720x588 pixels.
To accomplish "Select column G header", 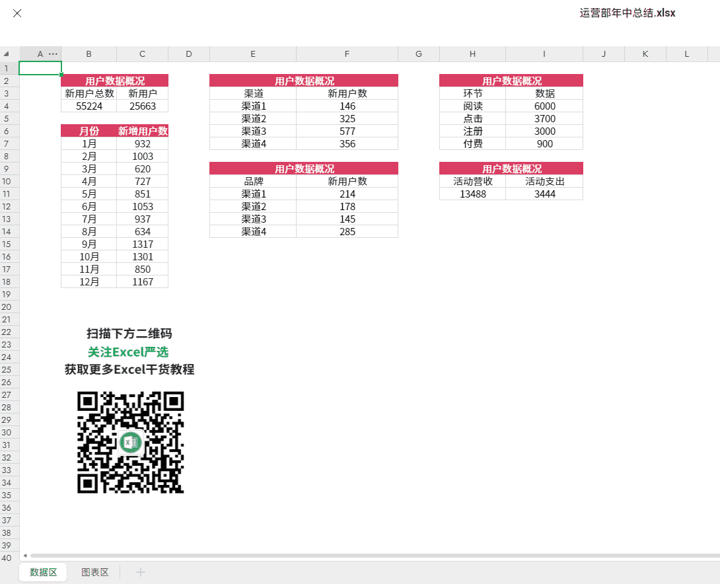I will [x=419, y=54].
